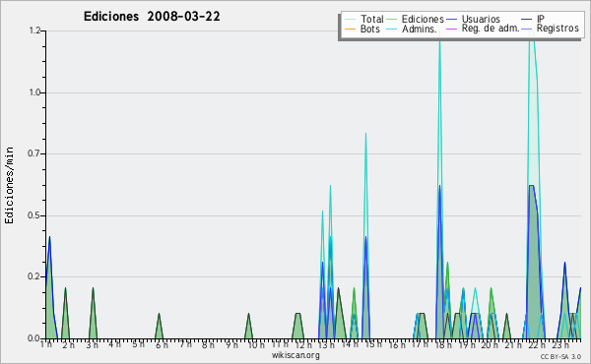Click the 'Ediciones 2008-03-22' chart title

152,17
